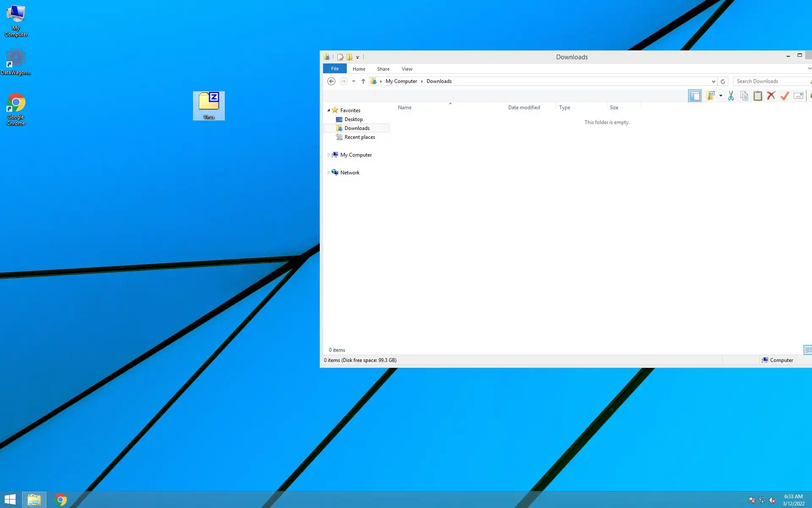This screenshot has width=812, height=508.
Task: Click the Date modified column header
Action: (524, 108)
